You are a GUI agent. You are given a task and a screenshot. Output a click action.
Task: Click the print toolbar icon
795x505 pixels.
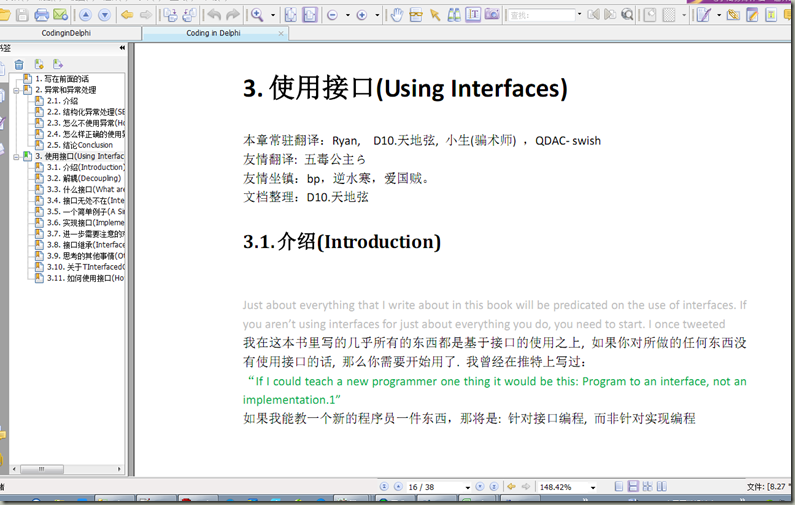tap(41, 15)
